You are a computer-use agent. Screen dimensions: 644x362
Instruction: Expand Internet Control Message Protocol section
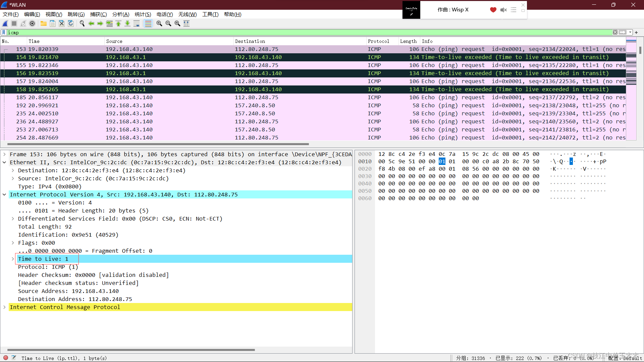[4, 307]
